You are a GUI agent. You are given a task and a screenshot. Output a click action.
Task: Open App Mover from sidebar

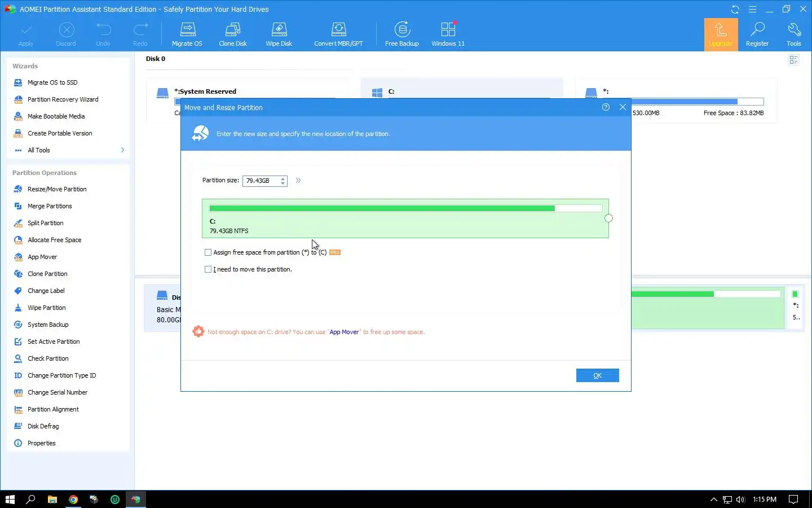click(x=42, y=257)
